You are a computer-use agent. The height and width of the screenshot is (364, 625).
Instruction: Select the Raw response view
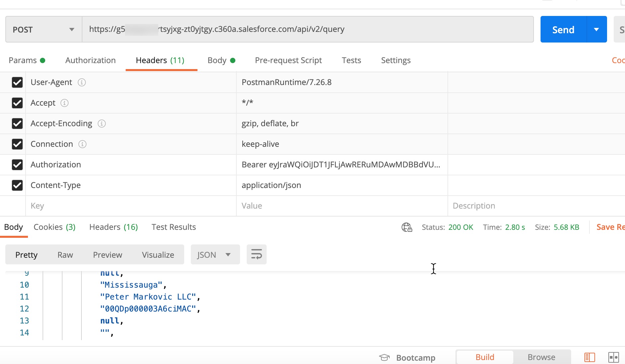point(65,255)
